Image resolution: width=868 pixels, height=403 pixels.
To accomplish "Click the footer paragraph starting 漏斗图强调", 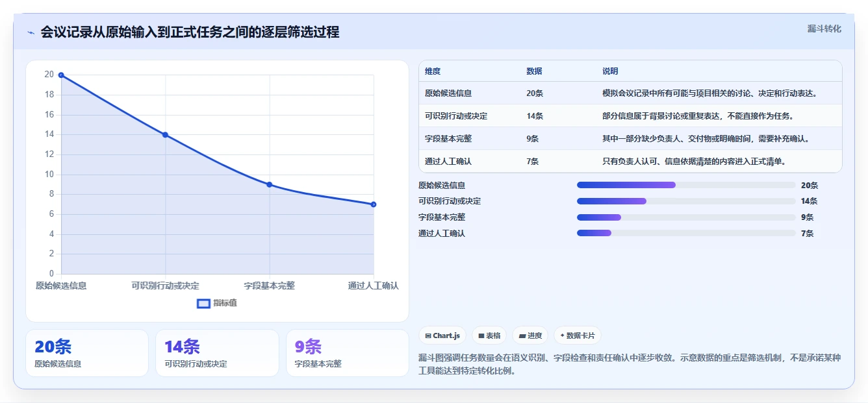I will [x=630, y=364].
